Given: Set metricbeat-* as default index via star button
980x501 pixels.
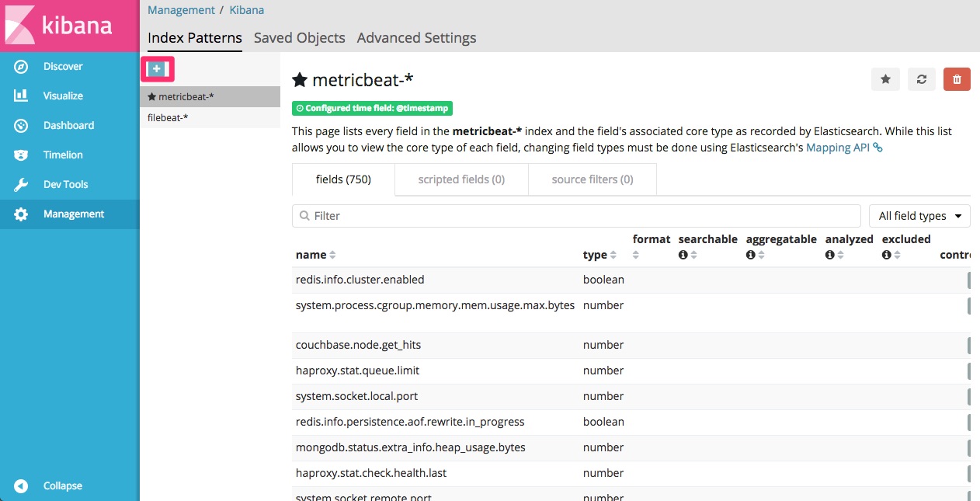Looking at the screenshot, I should coord(885,79).
